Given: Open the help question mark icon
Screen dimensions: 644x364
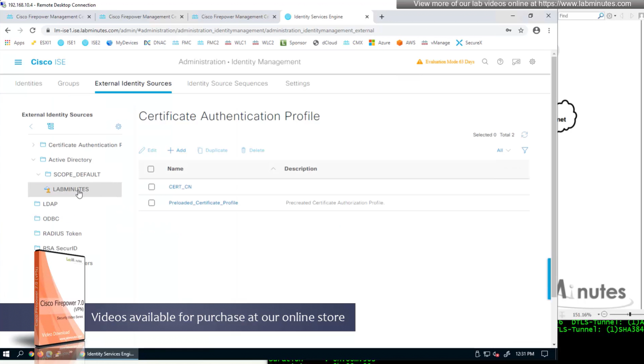Looking at the screenshot, I should pyautogui.click(x=500, y=62).
